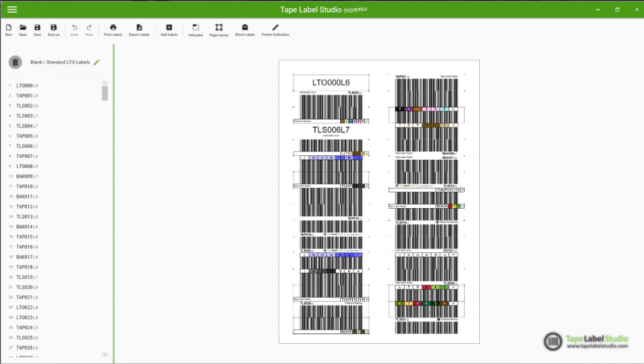Screen dimensions: 644x364
Task: Select label LTO022 L8 in the list
Action: [27, 307]
